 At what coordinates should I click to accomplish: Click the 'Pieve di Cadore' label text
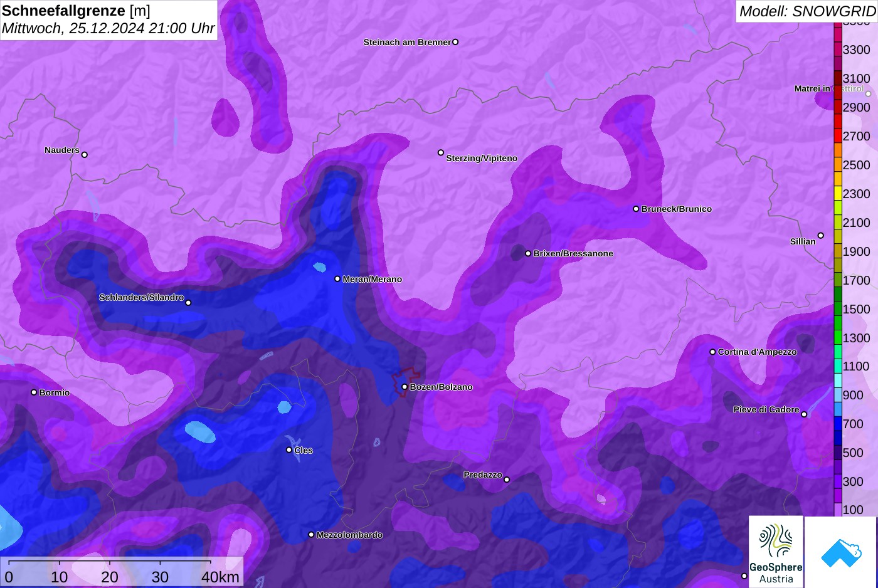766,409
